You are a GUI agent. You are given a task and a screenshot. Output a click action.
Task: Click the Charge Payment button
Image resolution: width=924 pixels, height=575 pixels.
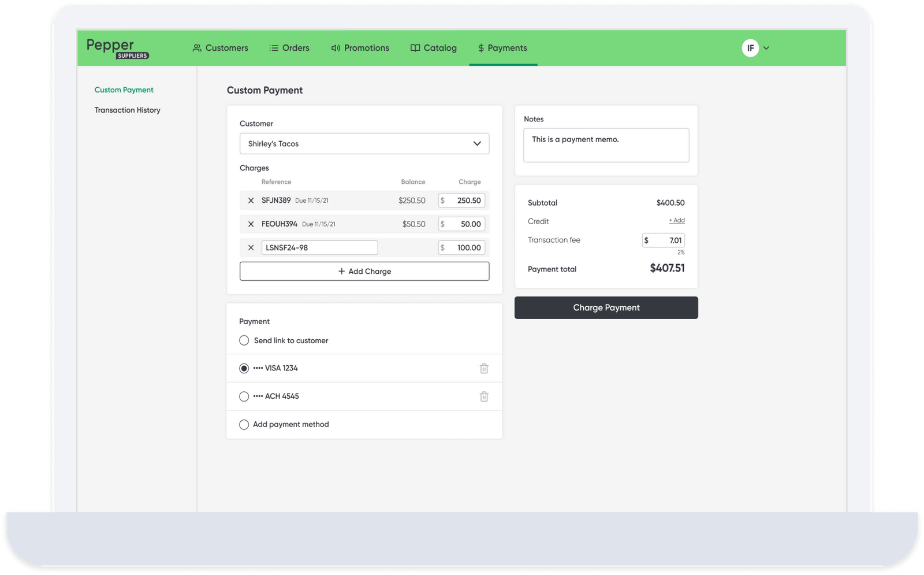[x=606, y=307]
